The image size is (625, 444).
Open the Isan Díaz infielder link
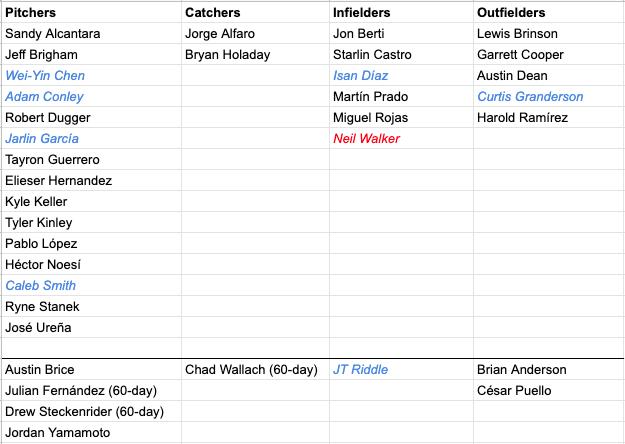tap(361, 76)
